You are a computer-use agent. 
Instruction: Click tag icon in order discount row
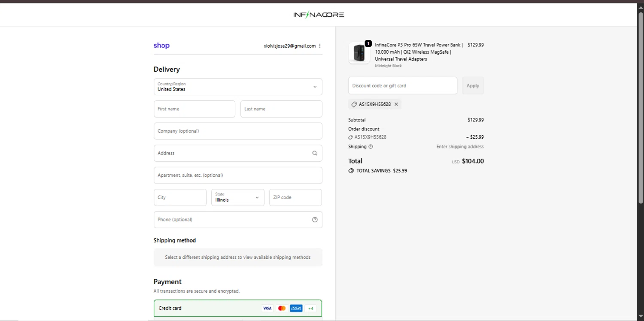coord(350,137)
